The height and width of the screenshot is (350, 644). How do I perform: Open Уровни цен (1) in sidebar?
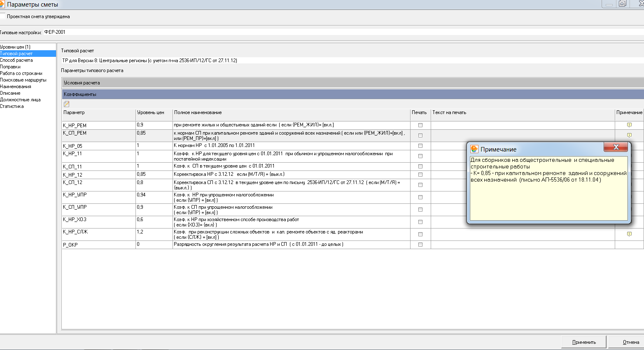click(x=15, y=47)
